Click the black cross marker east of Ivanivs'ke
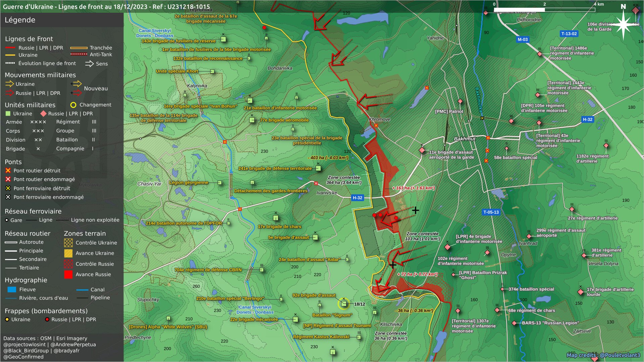 tap(415, 210)
